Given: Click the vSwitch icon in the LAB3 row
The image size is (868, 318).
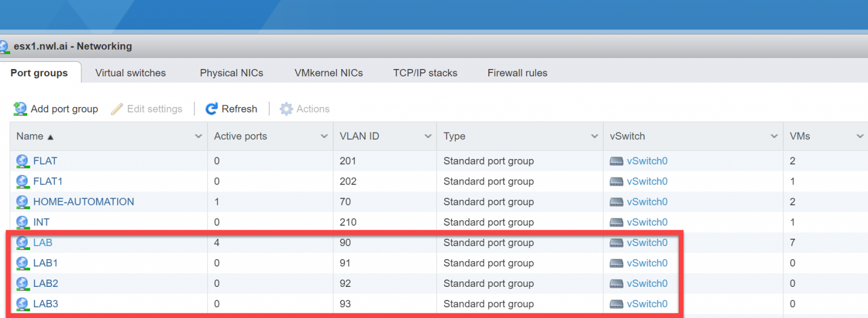Looking at the screenshot, I should tap(617, 304).
